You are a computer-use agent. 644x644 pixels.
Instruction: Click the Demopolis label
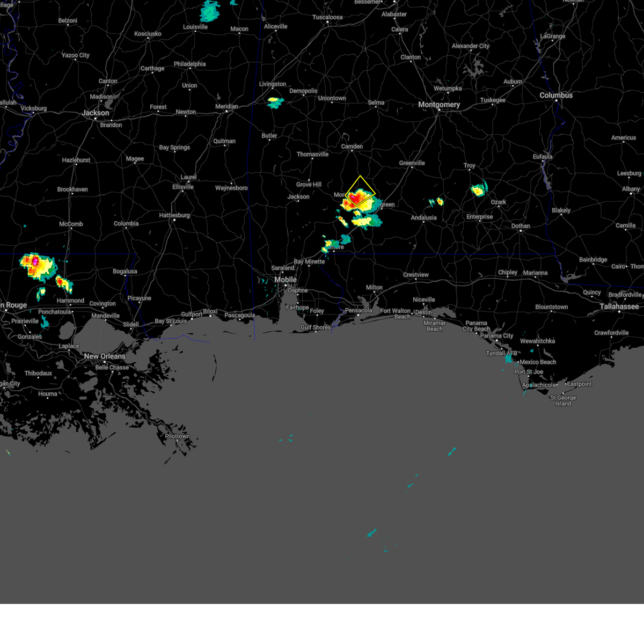(303, 91)
